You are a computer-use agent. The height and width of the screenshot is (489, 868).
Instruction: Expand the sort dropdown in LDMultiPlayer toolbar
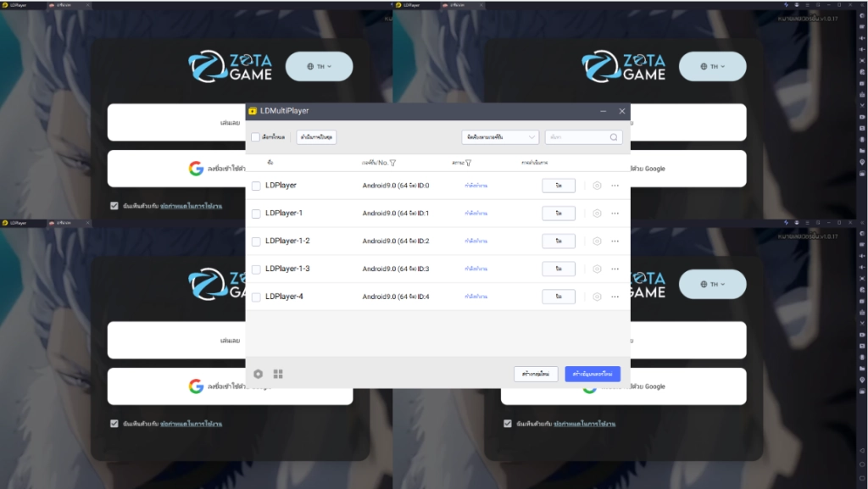pyautogui.click(x=500, y=137)
